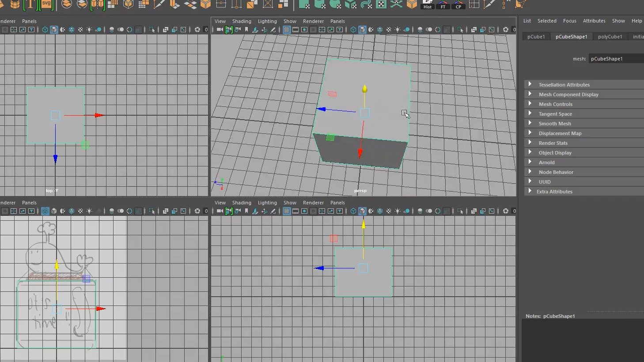Click the SVG tool shelf icon
644x362 pixels.
46,4
